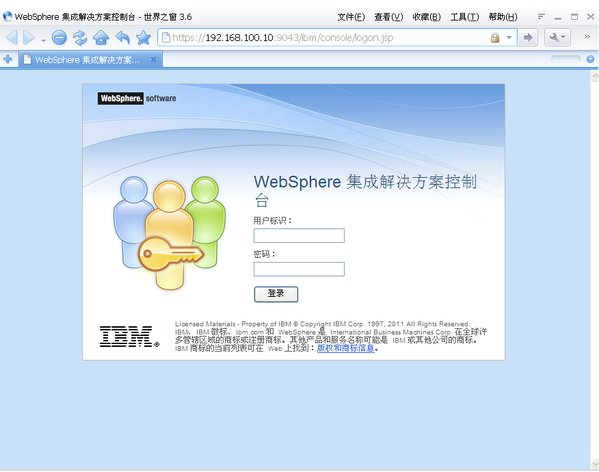The image size is (599, 472).
Task: Stop loading the page
Action: coord(59,37)
